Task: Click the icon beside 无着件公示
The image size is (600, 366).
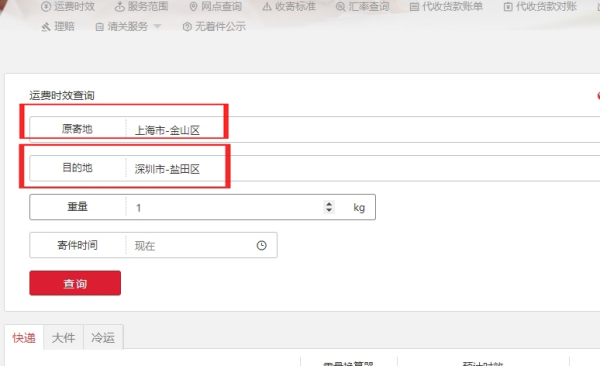Action: (x=187, y=27)
